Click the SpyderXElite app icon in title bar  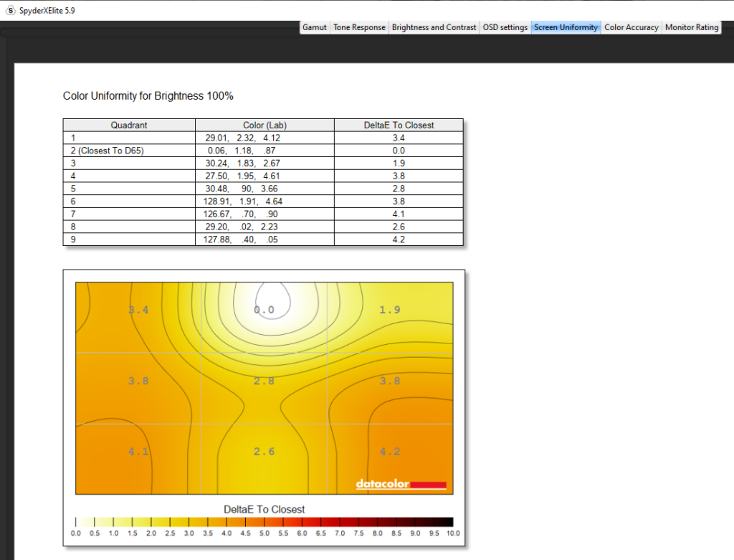pyautogui.click(x=10, y=10)
